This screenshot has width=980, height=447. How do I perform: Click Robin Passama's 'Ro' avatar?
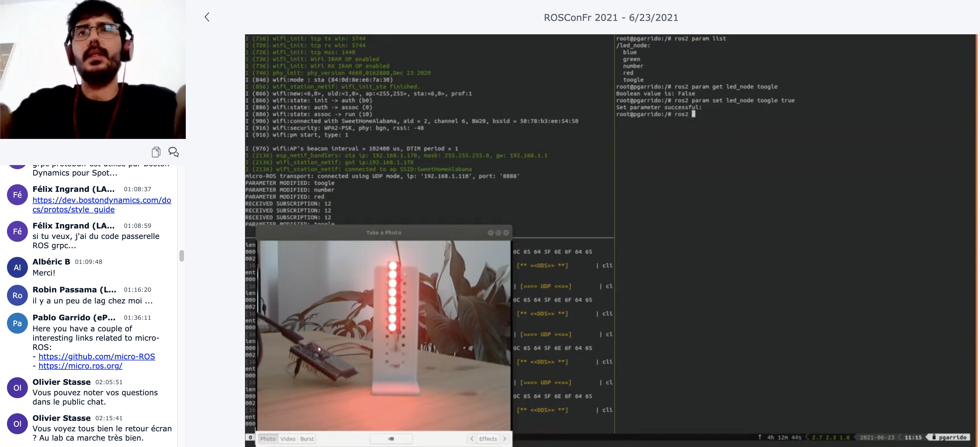click(x=17, y=295)
